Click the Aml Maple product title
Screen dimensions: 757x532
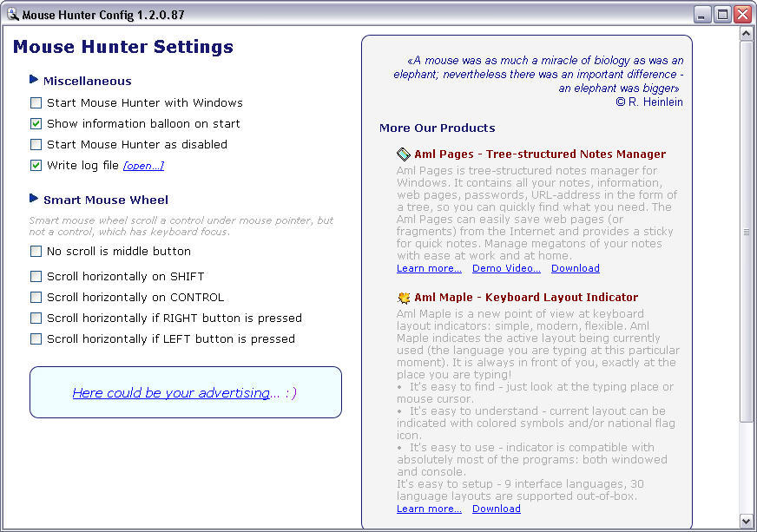526,298
